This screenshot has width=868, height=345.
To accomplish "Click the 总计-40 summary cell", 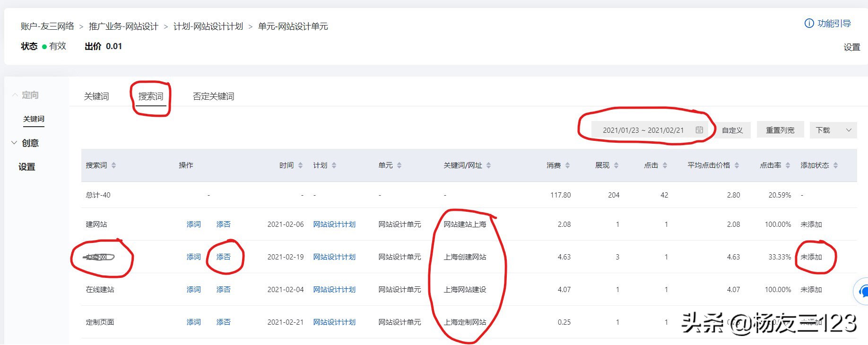I will 98,195.
